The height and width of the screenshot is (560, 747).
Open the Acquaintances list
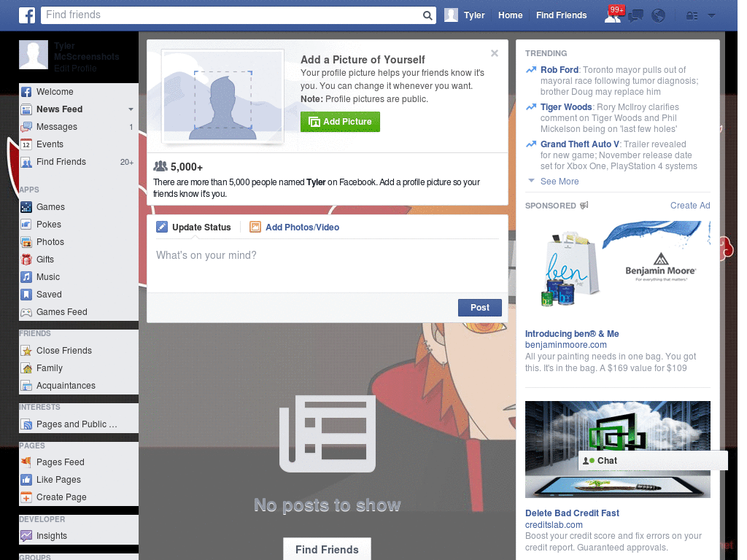pos(79,386)
